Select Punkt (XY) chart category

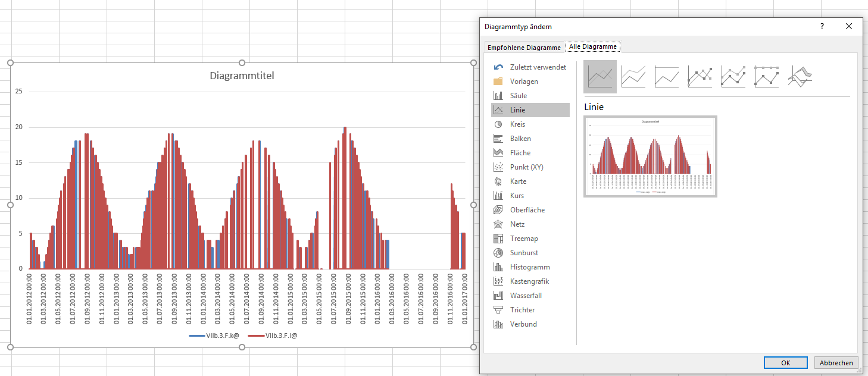[x=530, y=167]
